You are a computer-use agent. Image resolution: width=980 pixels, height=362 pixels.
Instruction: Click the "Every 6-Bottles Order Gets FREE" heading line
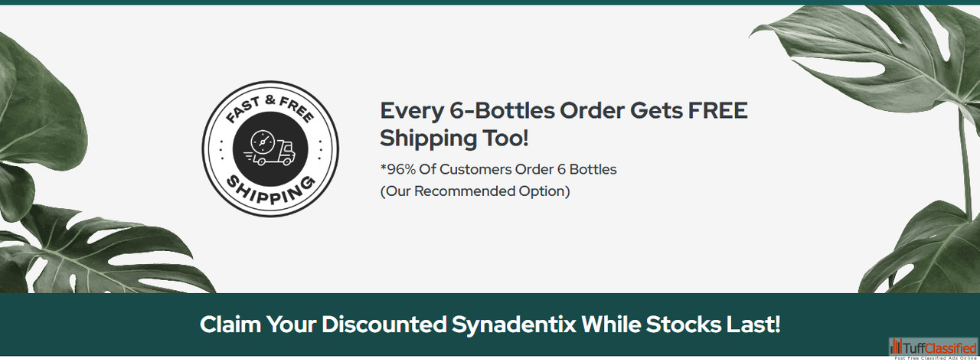(x=563, y=111)
